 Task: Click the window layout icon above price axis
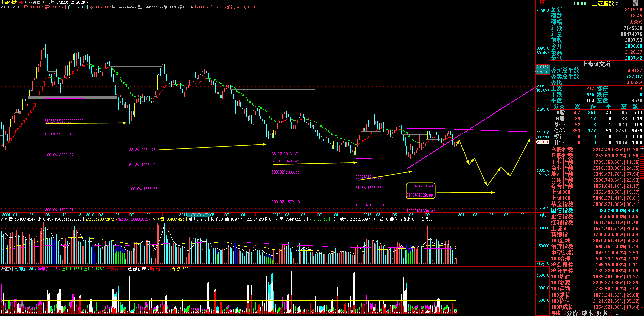click(x=542, y=2)
